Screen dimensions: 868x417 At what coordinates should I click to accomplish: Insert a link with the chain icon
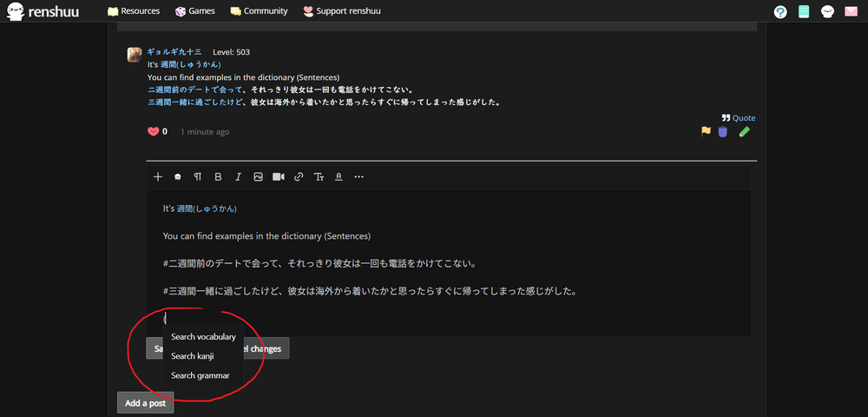pyautogui.click(x=299, y=176)
